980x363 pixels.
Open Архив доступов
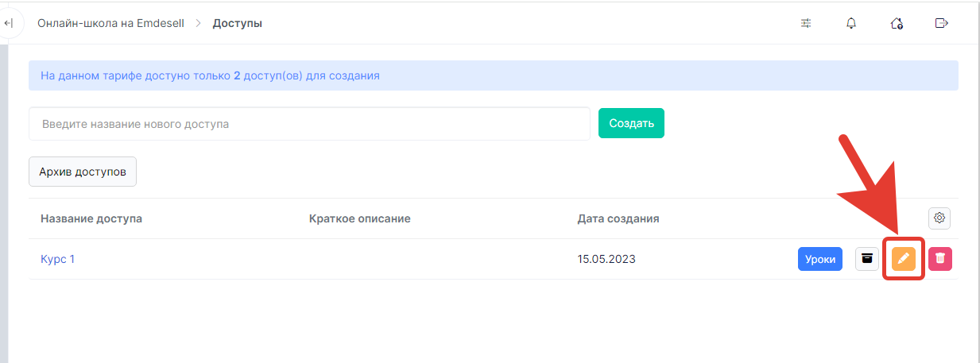tap(83, 172)
